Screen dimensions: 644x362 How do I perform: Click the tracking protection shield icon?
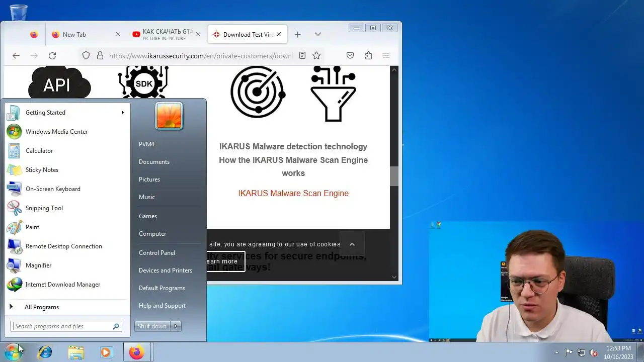pos(86,56)
